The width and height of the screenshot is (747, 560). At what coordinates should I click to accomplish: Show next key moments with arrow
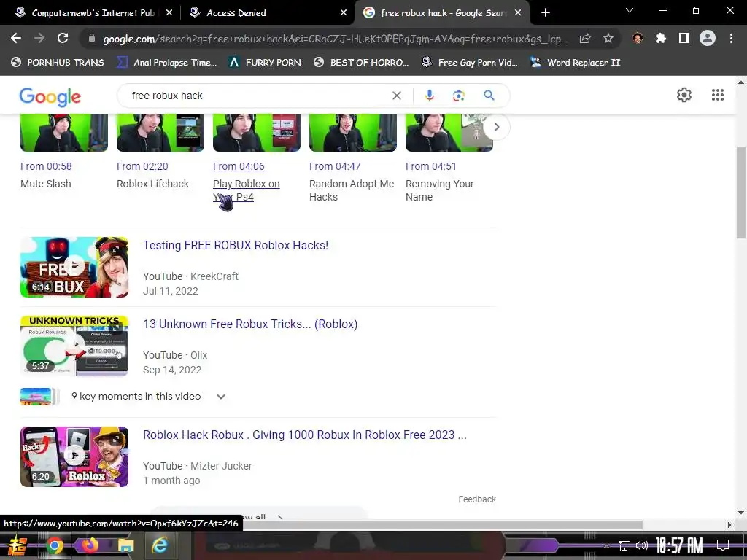point(496,127)
